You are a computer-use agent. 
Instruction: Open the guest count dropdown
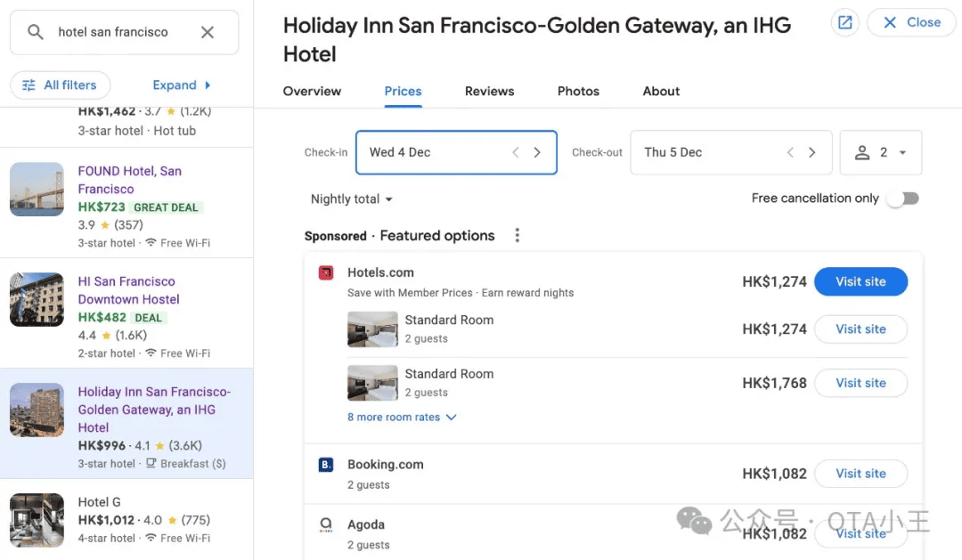coord(880,152)
